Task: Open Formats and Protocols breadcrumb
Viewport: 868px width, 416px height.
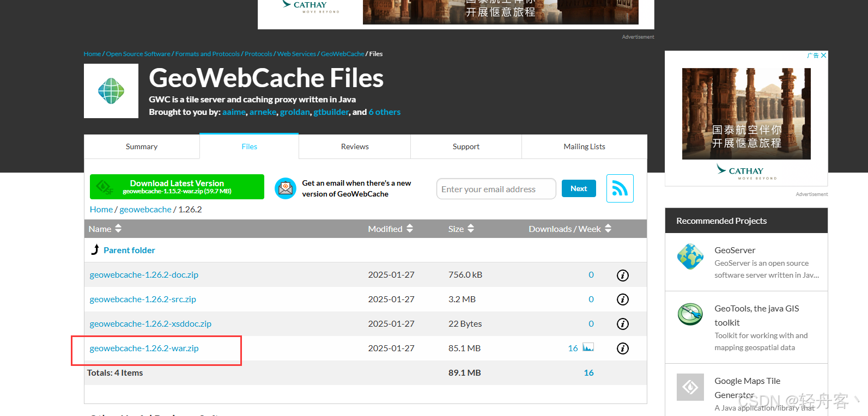Action: click(x=208, y=54)
